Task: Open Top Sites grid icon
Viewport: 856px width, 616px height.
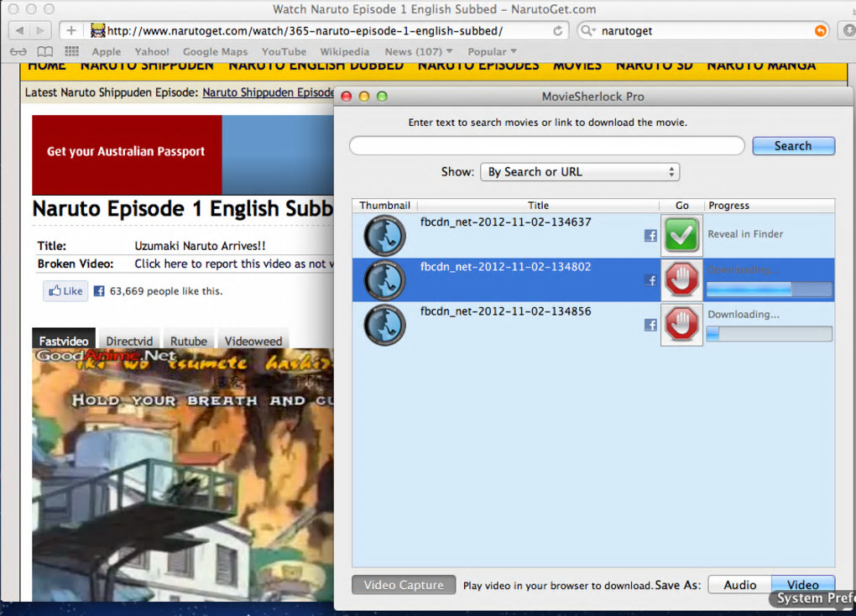Action: 71,51
